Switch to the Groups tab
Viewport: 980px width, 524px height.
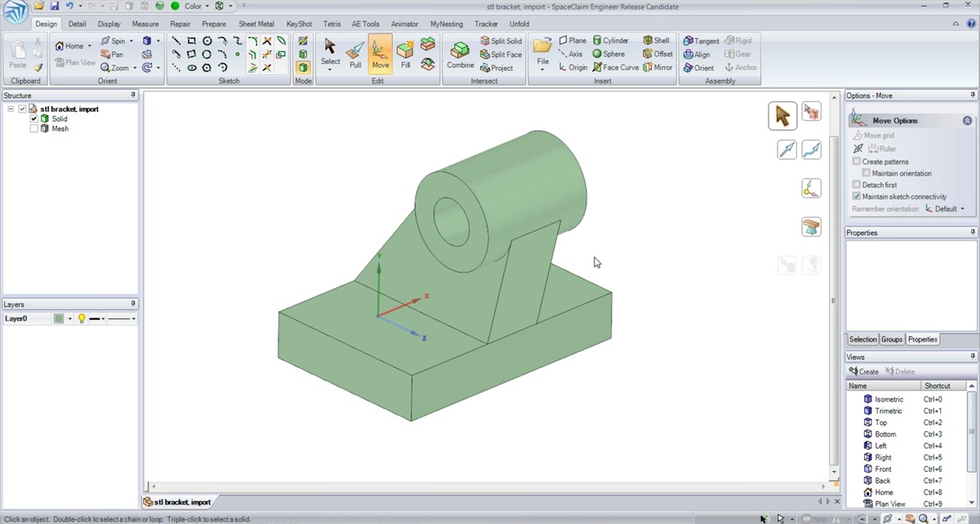click(891, 340)
